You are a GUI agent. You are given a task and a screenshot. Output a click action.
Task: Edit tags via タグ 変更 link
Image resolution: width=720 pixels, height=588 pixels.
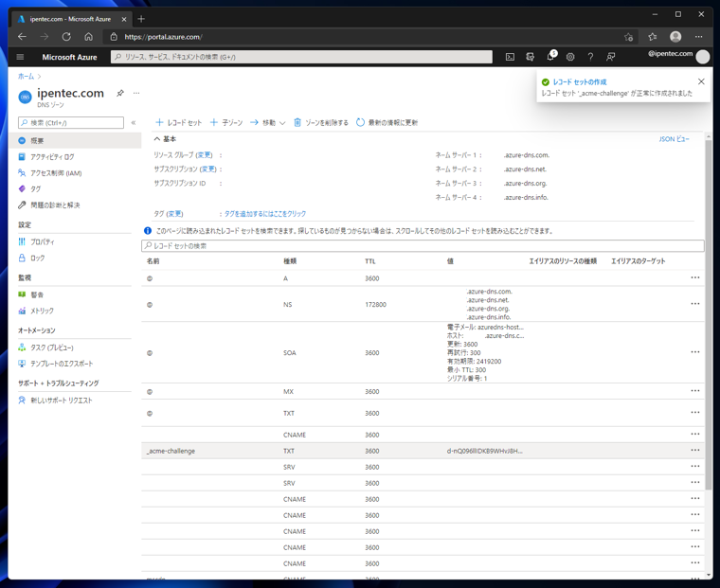(174, 213)
